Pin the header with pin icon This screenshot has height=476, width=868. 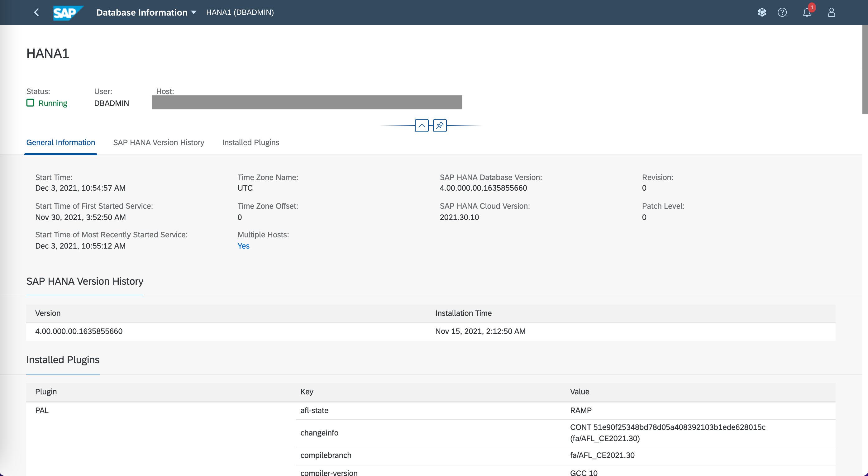[440, 125]
